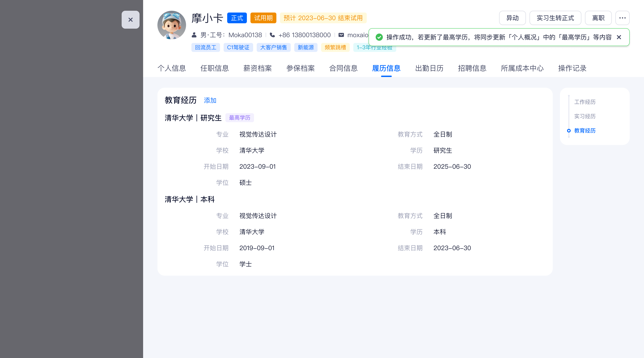The height and width of the screenshot is (358, 644).
Task: Select the 合同信息 tab
Action: point(343,68)
